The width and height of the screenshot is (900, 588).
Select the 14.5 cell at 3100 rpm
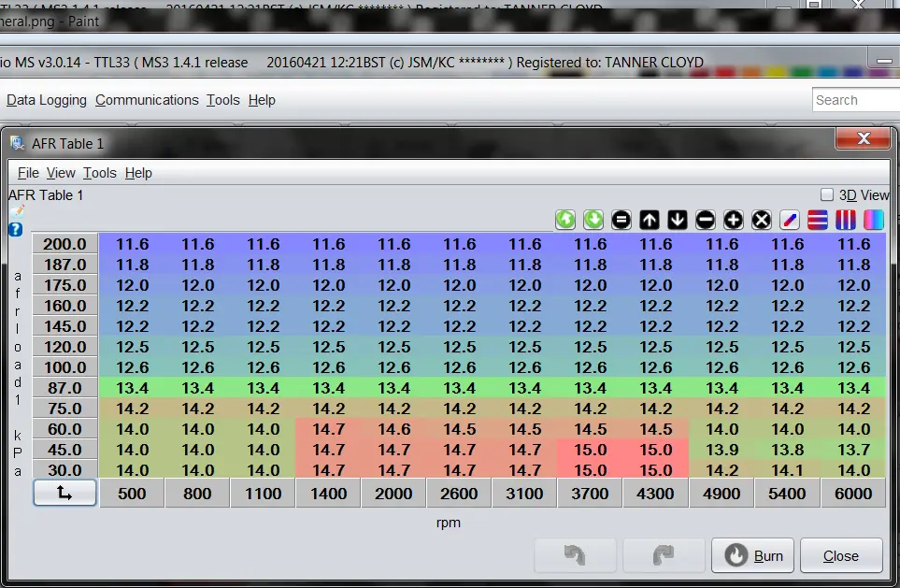click(524, 429)
